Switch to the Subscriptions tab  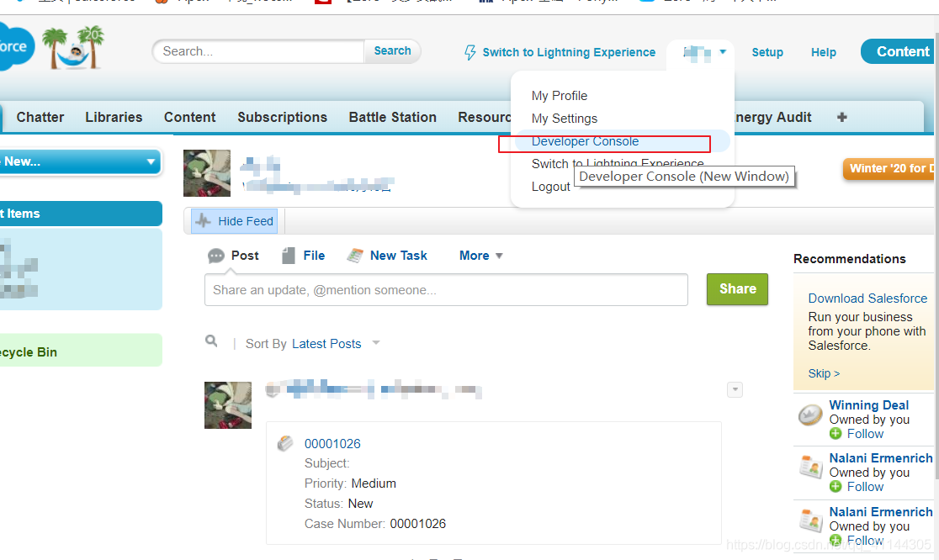pos(282,117)
